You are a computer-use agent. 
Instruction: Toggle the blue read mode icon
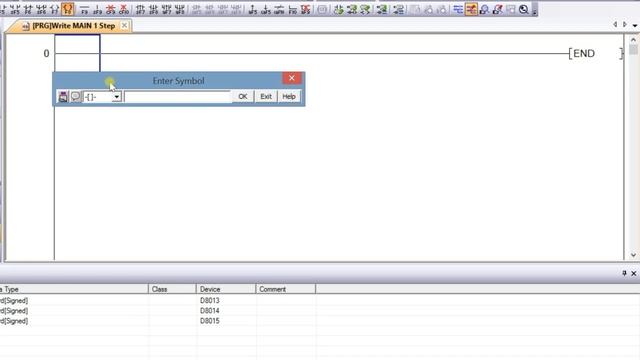pos(458,9)
